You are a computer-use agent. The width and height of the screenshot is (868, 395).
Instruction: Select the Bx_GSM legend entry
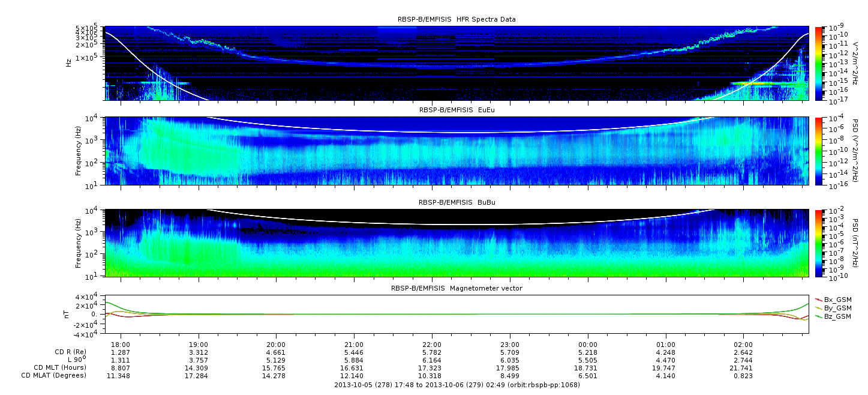click(837, 299)
